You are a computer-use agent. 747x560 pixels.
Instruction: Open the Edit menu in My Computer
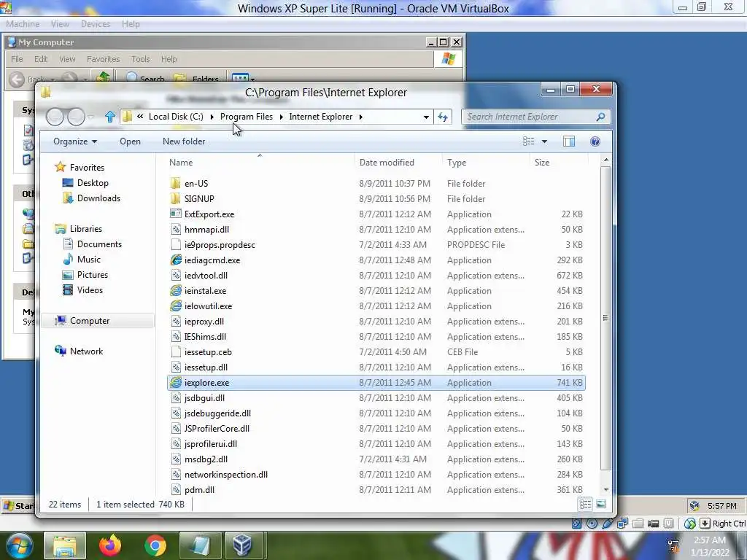[x=41, y=59]
